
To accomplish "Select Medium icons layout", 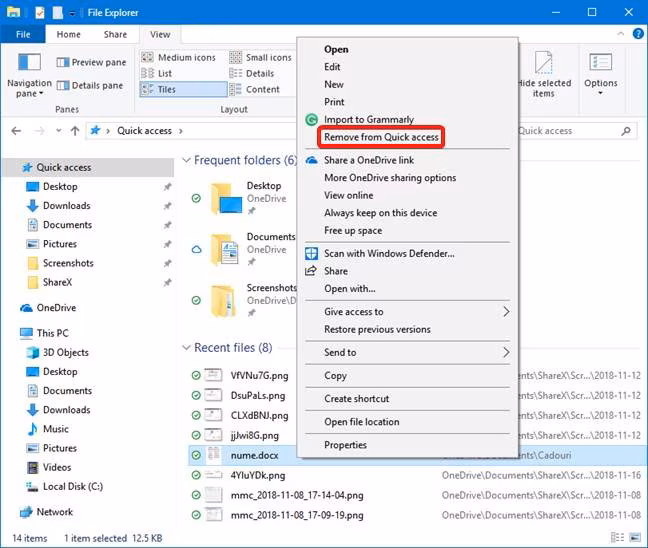I will 179,57.
